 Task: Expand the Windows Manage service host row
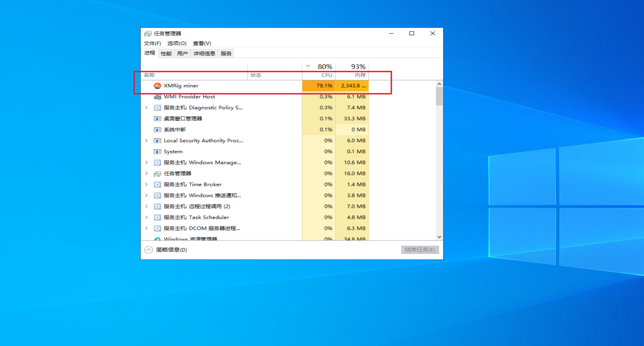146,162
